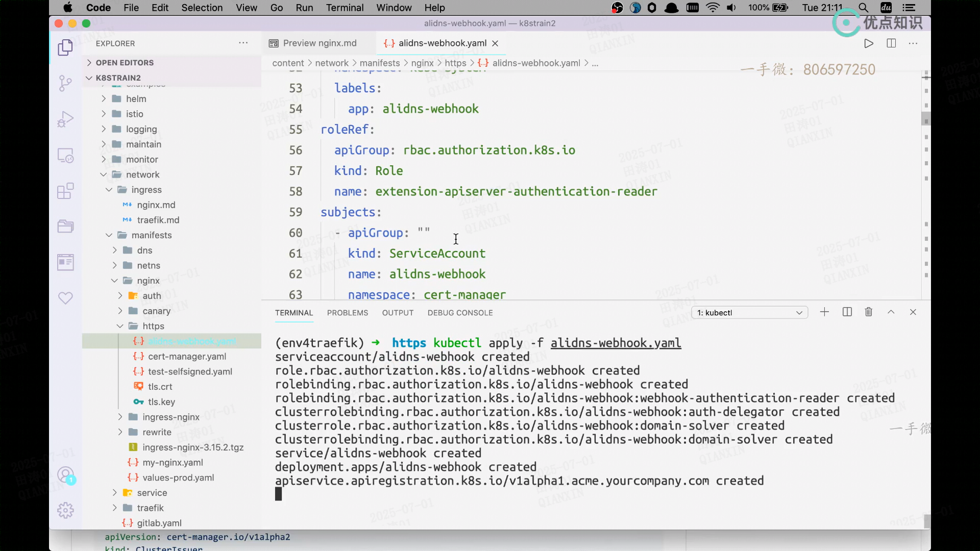Maximize terminal panel with up chevron

891,312
